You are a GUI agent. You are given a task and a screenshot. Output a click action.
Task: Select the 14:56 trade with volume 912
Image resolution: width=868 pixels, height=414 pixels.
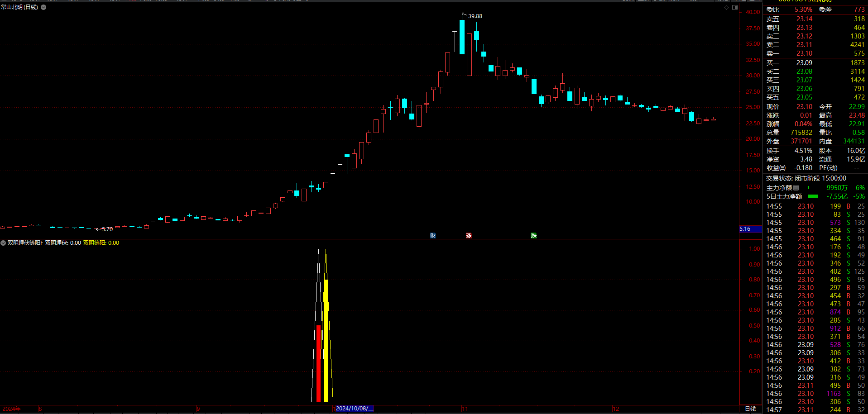[x=815, y=328]
